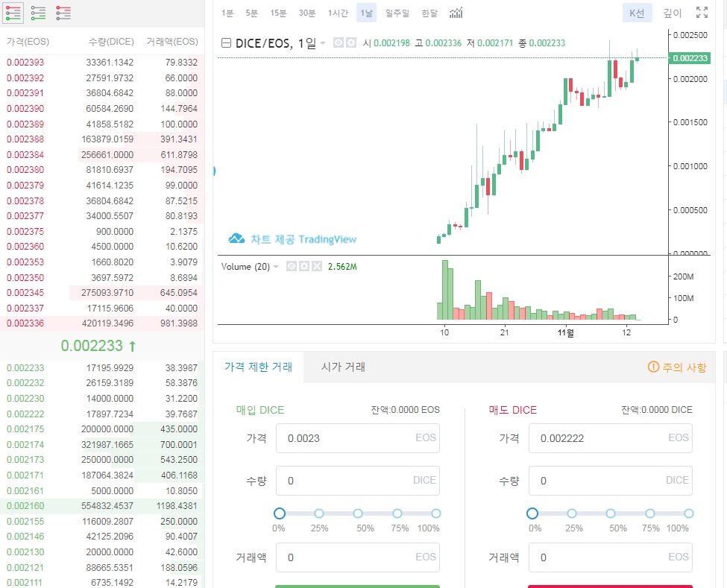727x588 pixels.
Task: Open the chart indicators icon
Action: point(456,13)
